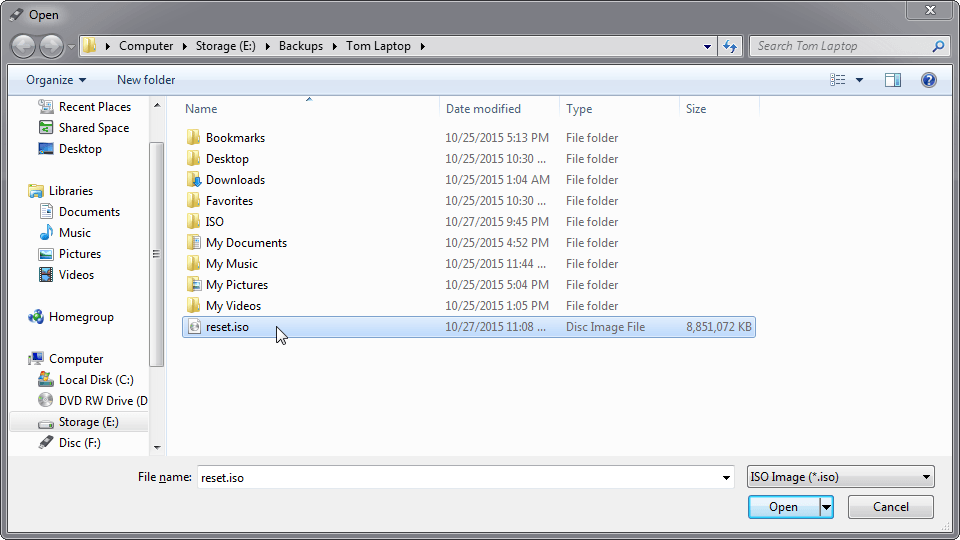Click Backups in the address breadcrumb
This screenshot has width=960, height=540.
click(300, 46)
